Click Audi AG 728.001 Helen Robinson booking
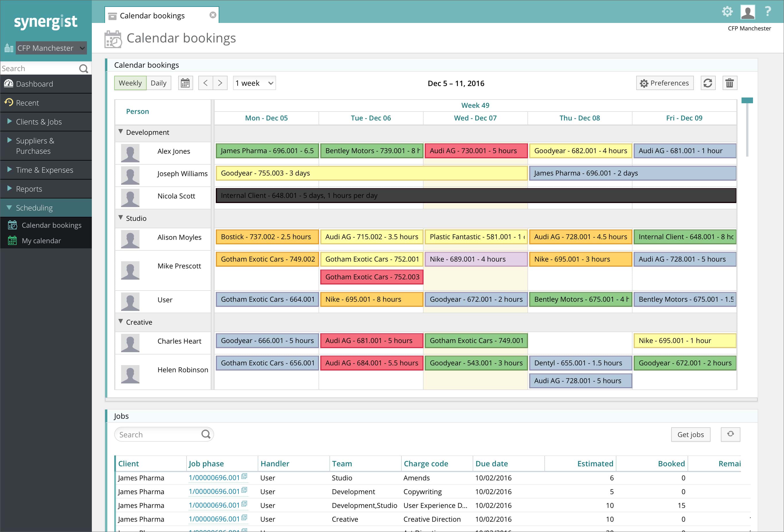 click(580, 381)
